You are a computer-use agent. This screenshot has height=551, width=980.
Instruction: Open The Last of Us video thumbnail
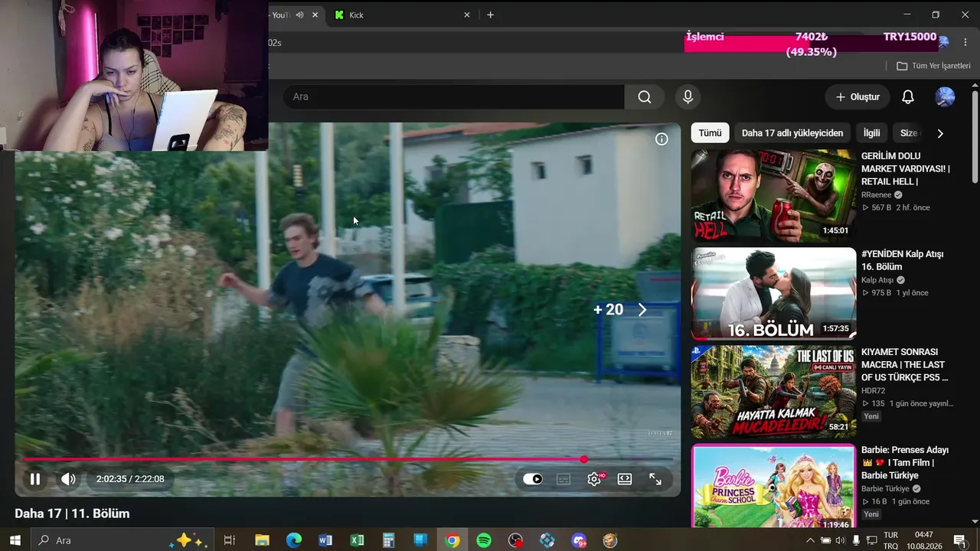[x=773, y=392]
